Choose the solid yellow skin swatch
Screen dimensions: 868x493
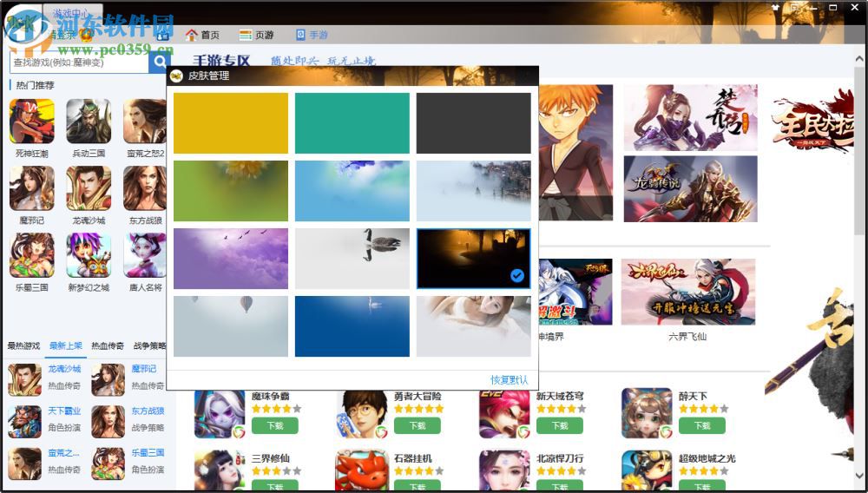[231, 123]
